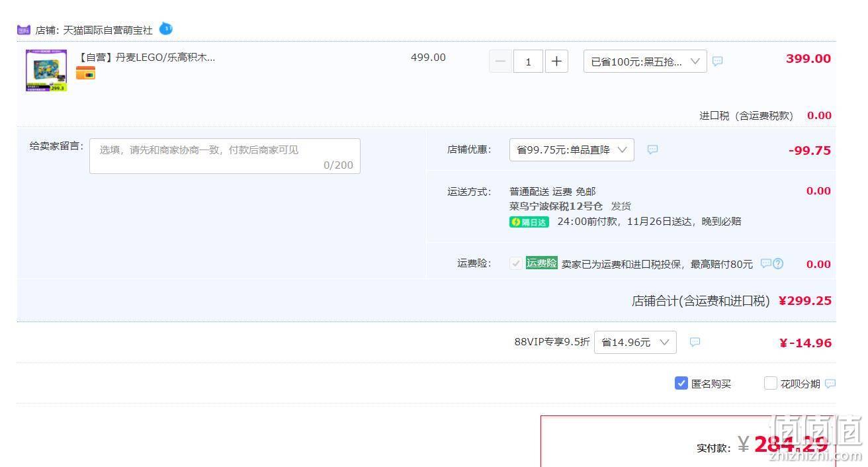Uncheck the 匿名购买 anonymous purchase checkbox

(x=681, y=383)
